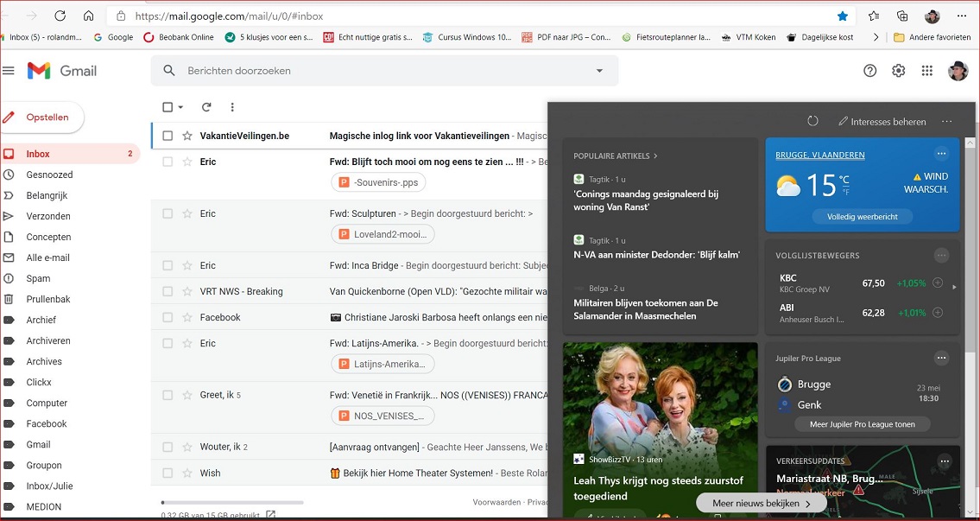This screenshot has height=521, width=980.
Task: Tick checkbox for VakantieVeilingen.be email
Action: (168, 136)
